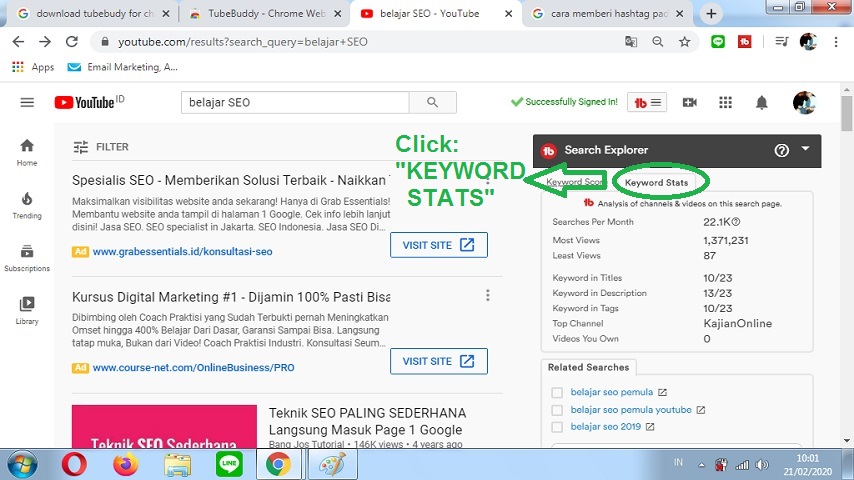Open the search FILTER options
This screenshot has width=854, height=480.
101,147
